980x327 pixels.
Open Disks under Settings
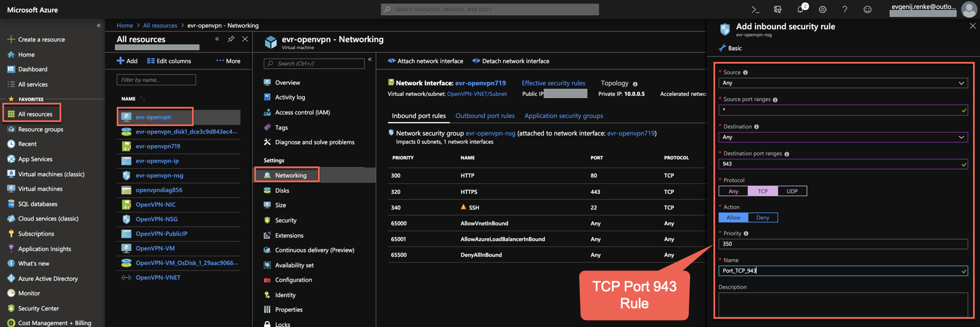[x=282, y=190]
